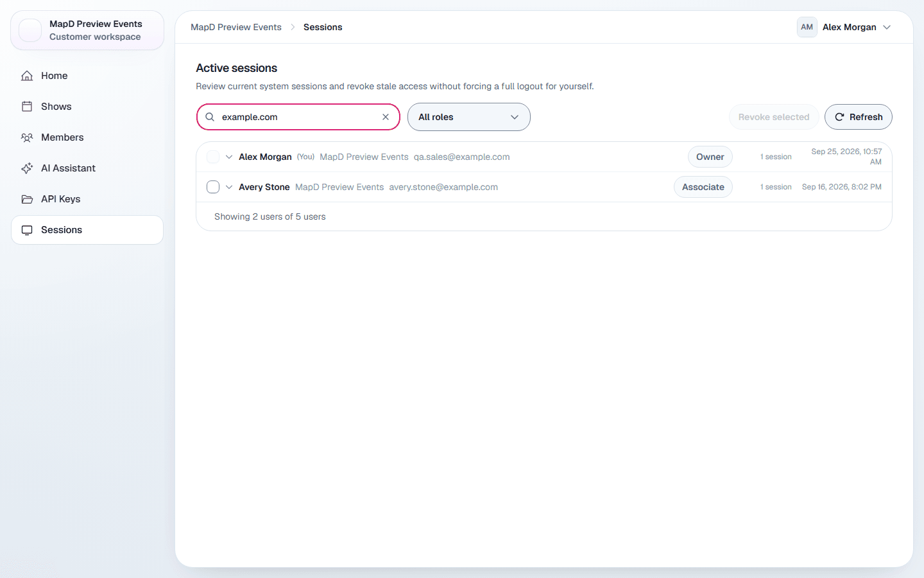Select the Sessions sidebar item
The image size is (924, 578).
coord(87,230)
